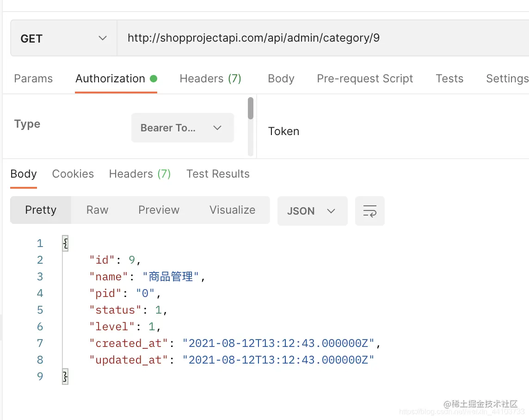The image size is (529, 420).
Task: Click the request URL input field
Action: (x=323, y=38)
